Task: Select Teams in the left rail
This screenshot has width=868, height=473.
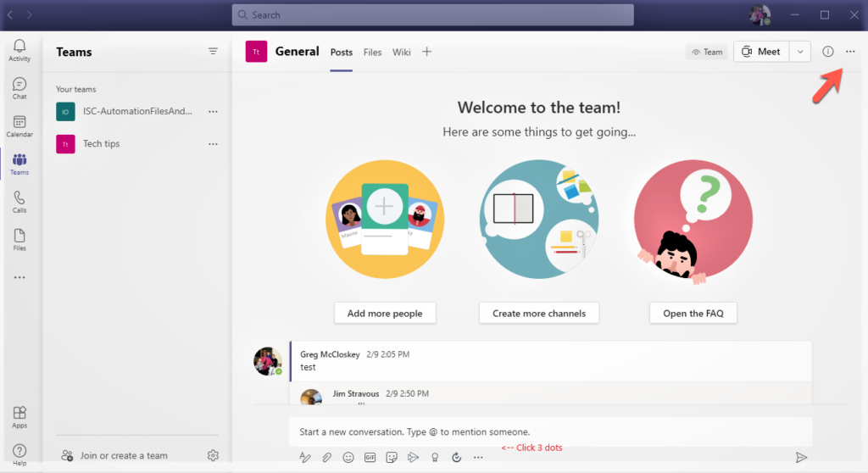Action: [19, 164]
